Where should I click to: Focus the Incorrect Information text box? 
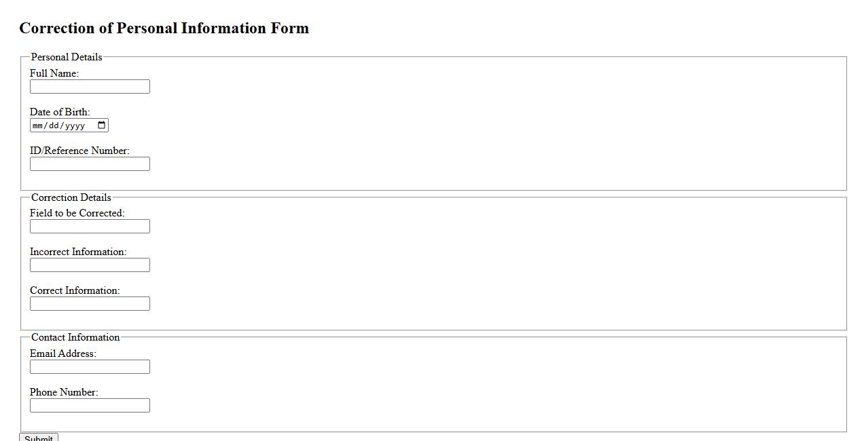(x=90, y=265)
